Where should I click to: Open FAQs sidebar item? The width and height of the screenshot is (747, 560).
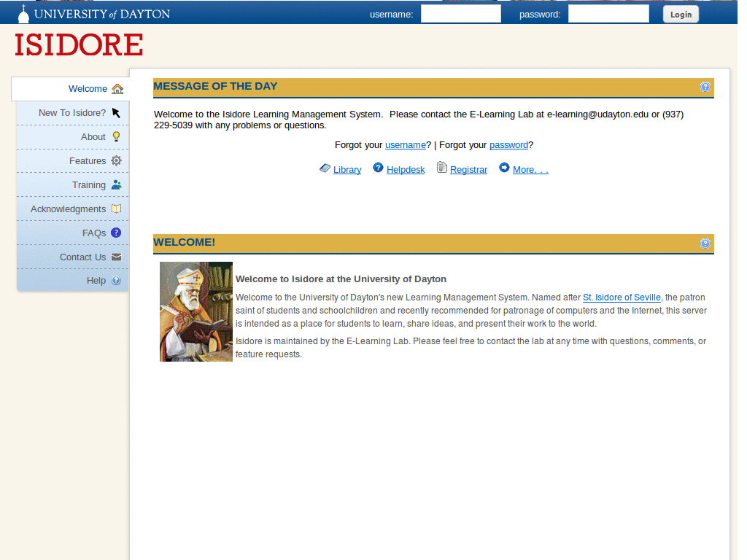(x=73, y=233)
